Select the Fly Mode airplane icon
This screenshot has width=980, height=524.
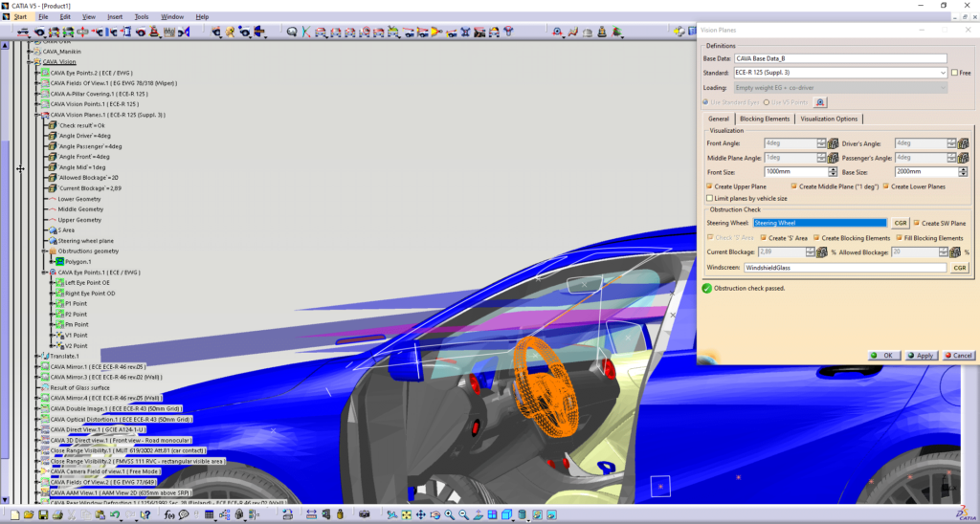391,515
